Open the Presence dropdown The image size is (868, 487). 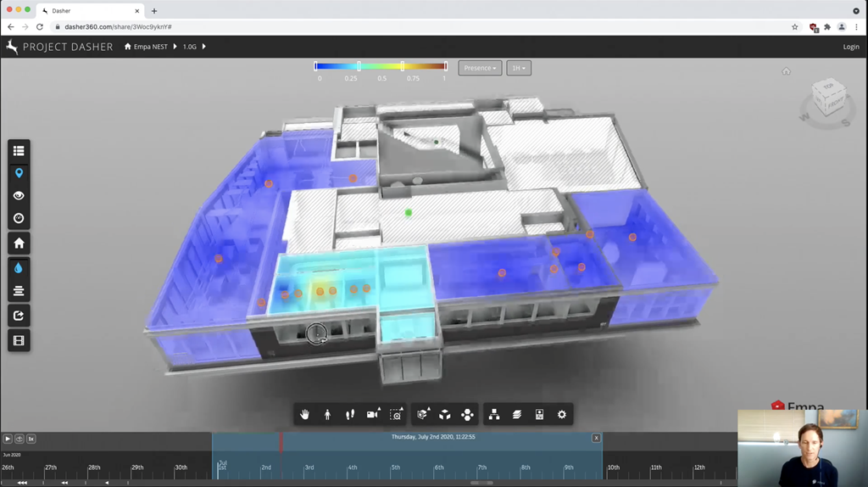(480, 68)
